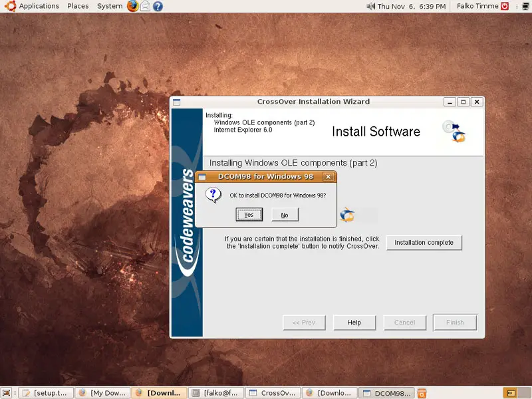Click the DCOM98 for Windows 98 title bar
532x399 pixels.
click(265, 177)
